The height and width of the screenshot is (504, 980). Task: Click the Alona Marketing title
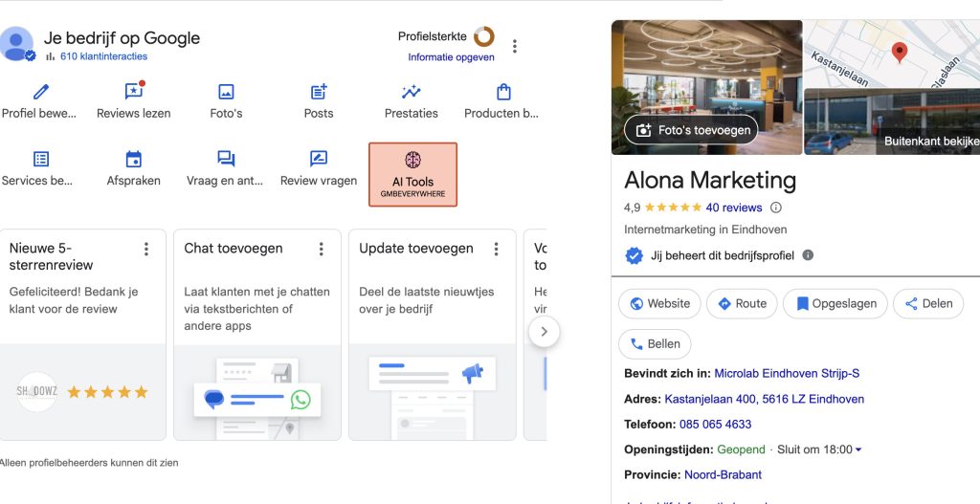click(x=710, y=181)
